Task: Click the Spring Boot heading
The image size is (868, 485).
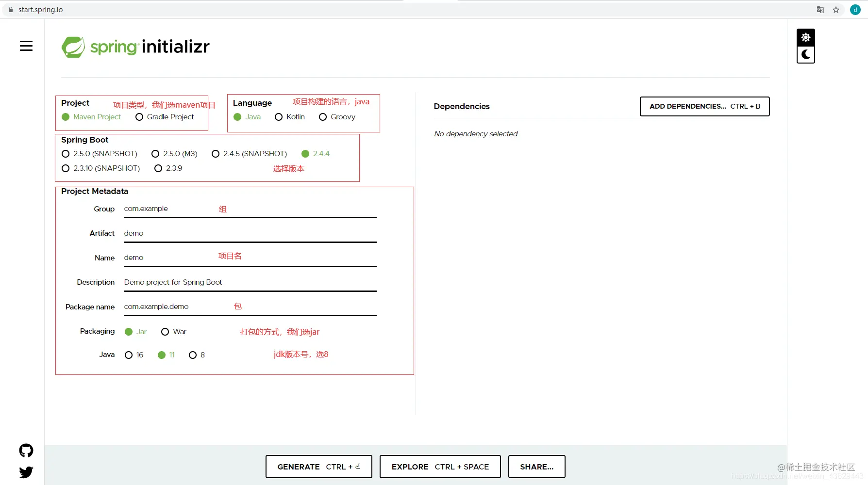Action: tap(85, 140)
